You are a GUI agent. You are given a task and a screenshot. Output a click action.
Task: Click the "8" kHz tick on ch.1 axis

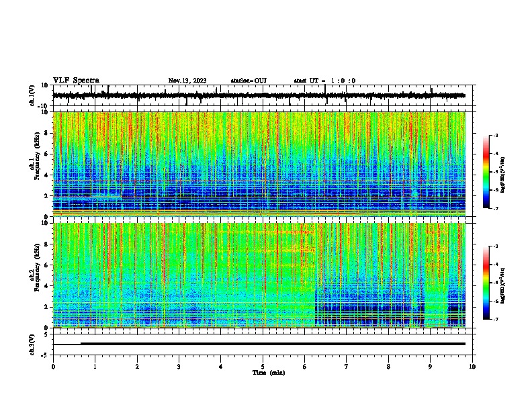(x=48, y=133)
